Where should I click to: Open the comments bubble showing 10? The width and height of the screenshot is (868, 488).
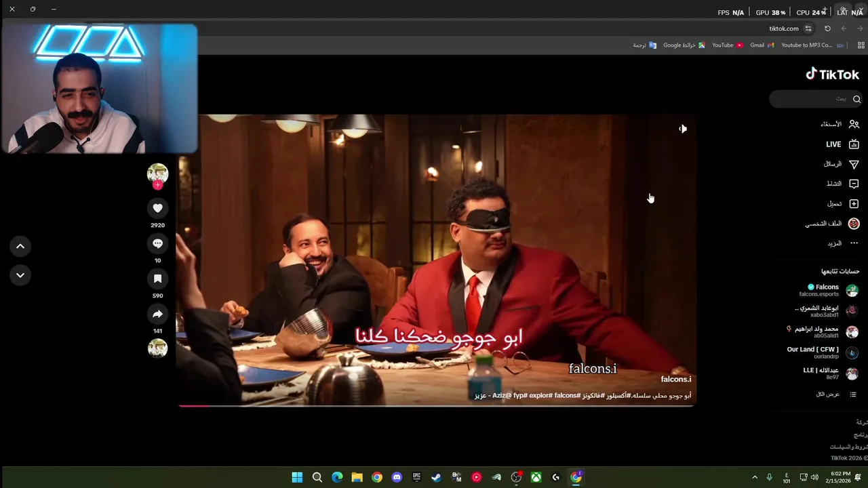(157, 243)
